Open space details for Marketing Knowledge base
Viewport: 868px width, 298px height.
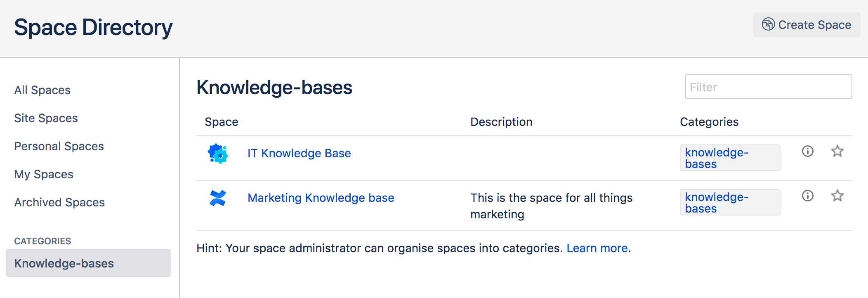[x=807, y=196]
